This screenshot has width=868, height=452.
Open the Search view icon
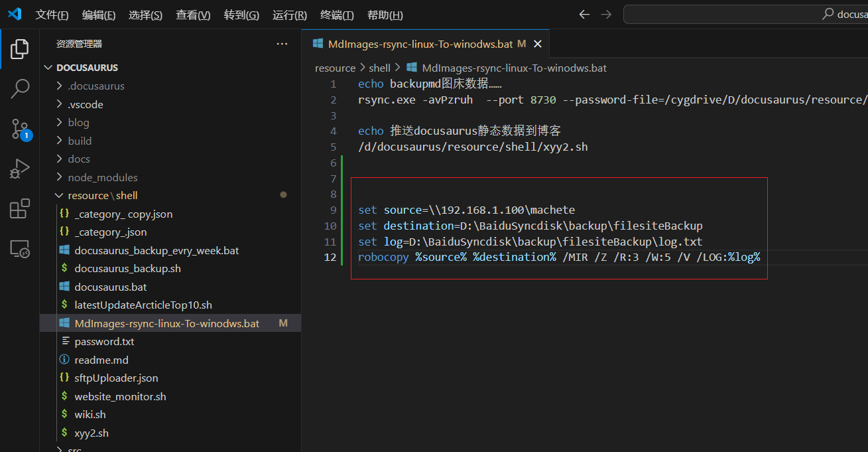point(20,88)
